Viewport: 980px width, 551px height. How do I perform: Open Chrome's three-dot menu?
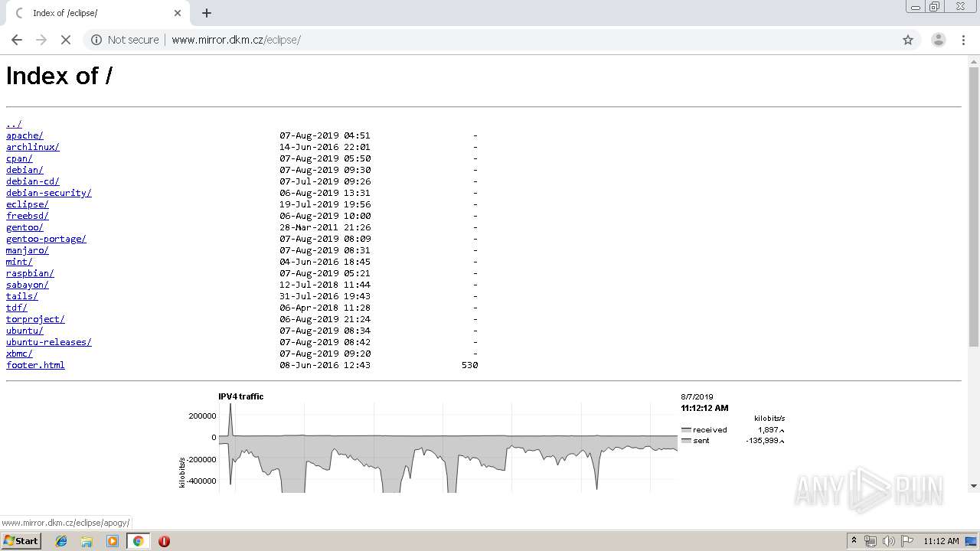[963, 40]
